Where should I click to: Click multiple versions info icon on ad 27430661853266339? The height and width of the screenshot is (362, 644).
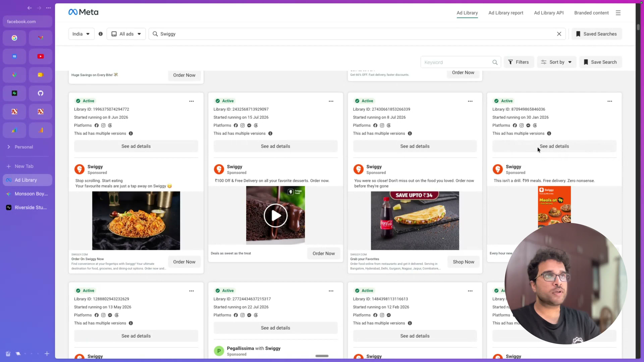pyautogui.click(x=410, y=133)
